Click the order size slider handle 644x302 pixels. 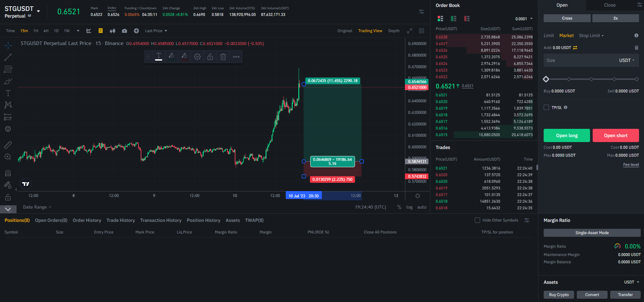pyautogui.click(x=546, y=79)
